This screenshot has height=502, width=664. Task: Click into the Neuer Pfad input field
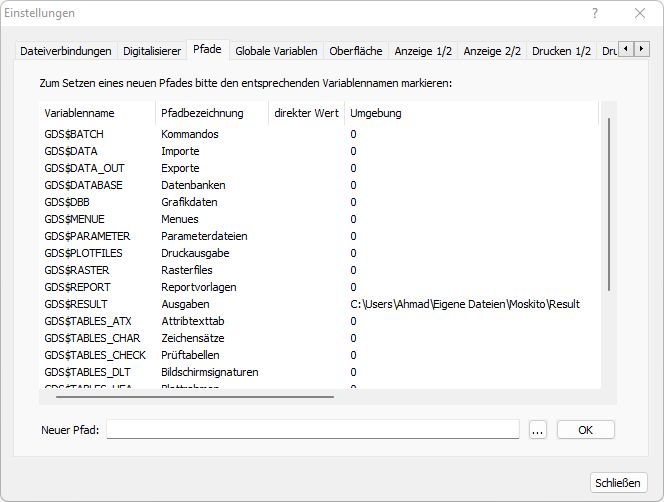(313, 429)
